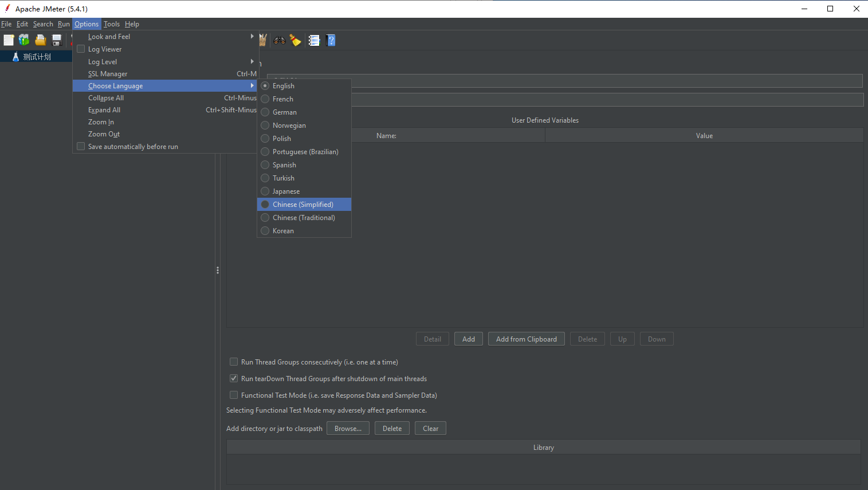Expand the Look and Feel submenu

pyautogui.click(x=165, y=37)
